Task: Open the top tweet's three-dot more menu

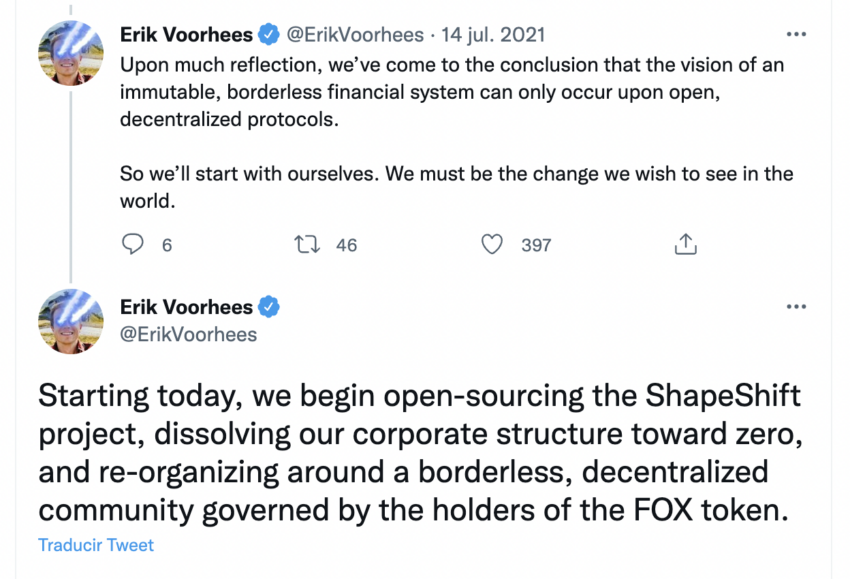Action: tap(796, 35)
